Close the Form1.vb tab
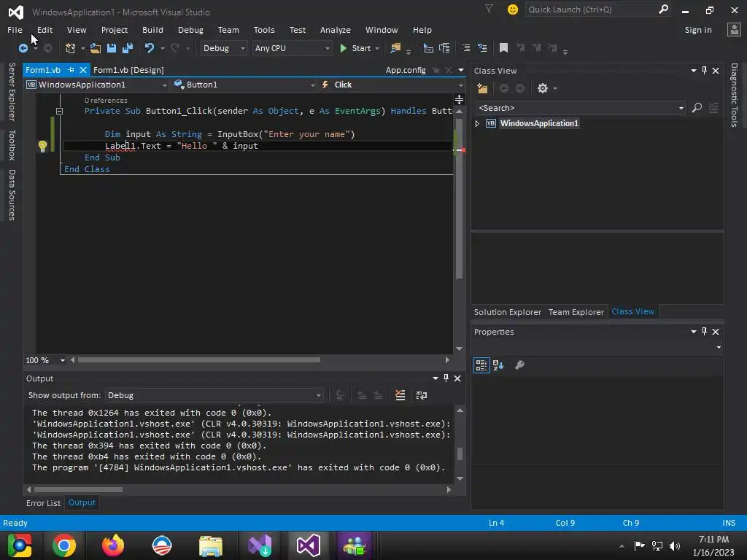 tap(83, 70)
